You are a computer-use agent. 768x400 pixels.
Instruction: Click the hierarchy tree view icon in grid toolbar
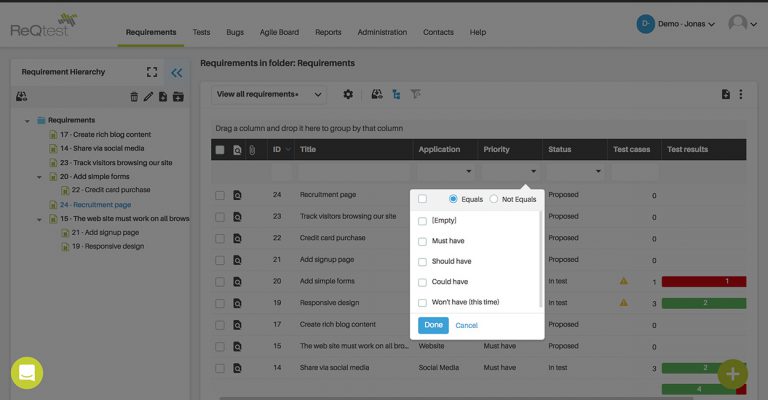pyautogui.click(x=396, y=94)
